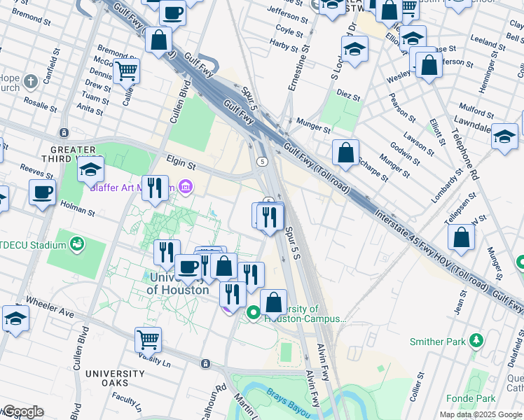Click the Map data ©2025 Google text
524x420 pixels.
point(480,414)
